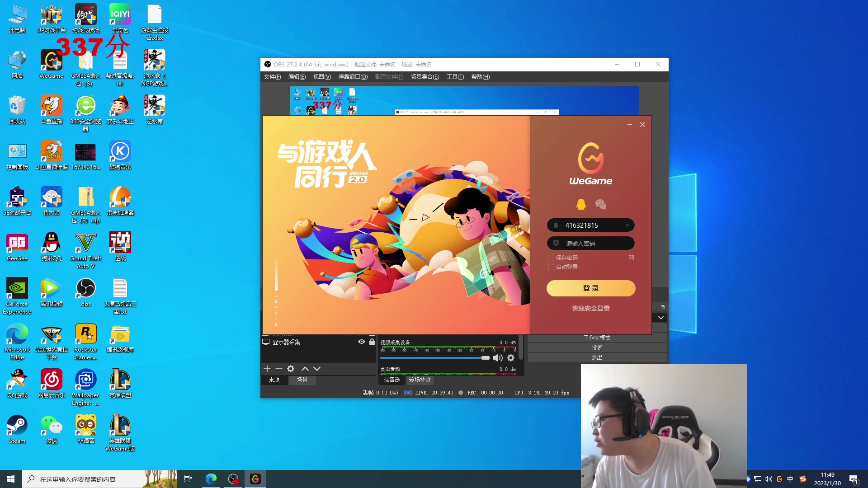Viewport: 868px width, 488px height.
Task: Open 场景集合(S) menu in OBS
Action: [x=425, y=77]
